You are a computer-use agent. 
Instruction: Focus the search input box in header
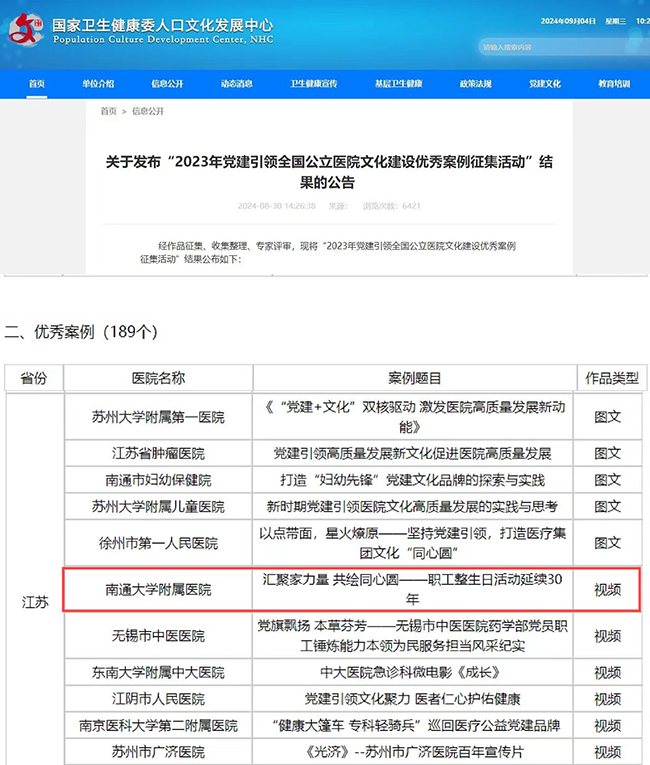point(564,47)
